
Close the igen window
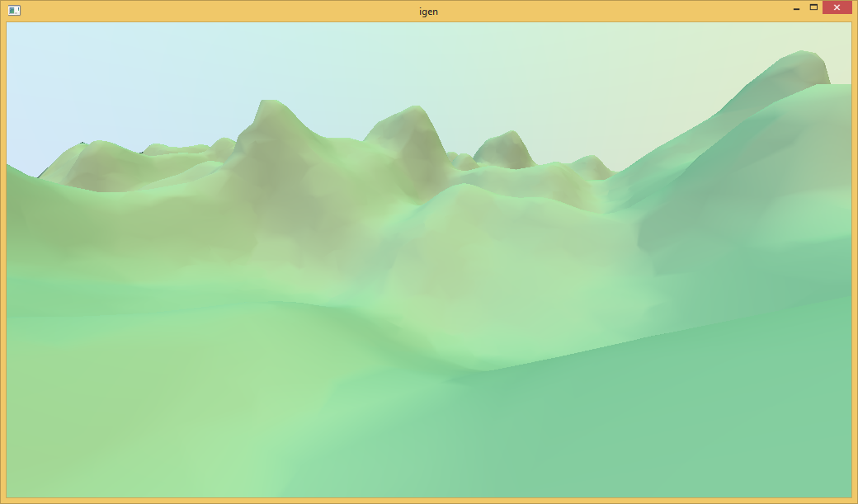point(837,8)
